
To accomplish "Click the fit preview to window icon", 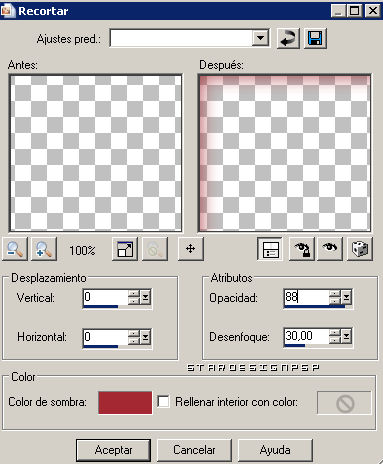I will (x=125, y=249).
